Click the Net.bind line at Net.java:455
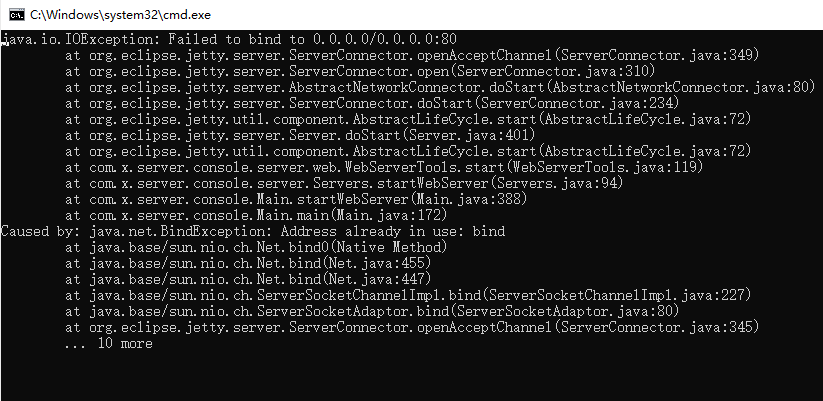The image size is (823, 401). pyautogui.click(x=248, y=263)
